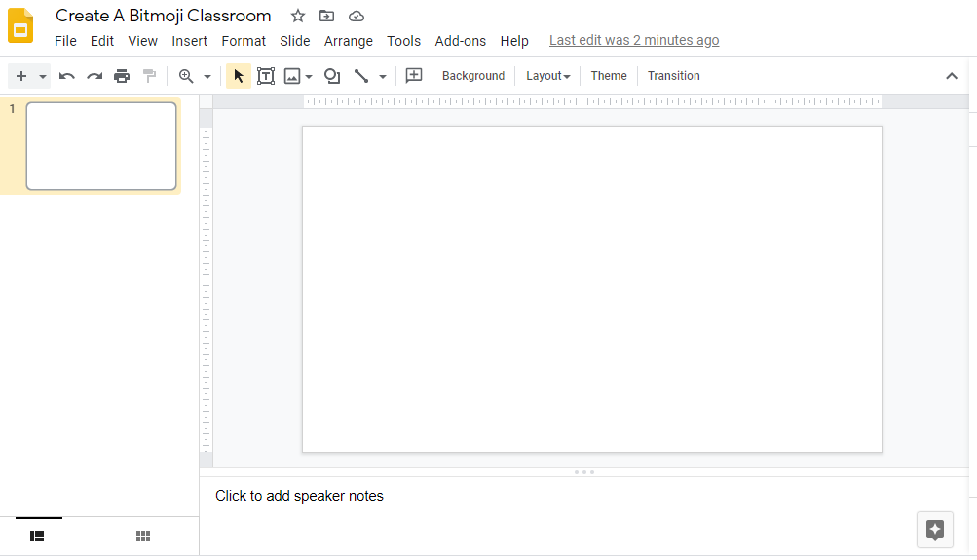977x560 pixels.
Task: Click the undo arrow icon
Action: pyautogui.click(x=67, y=76)
